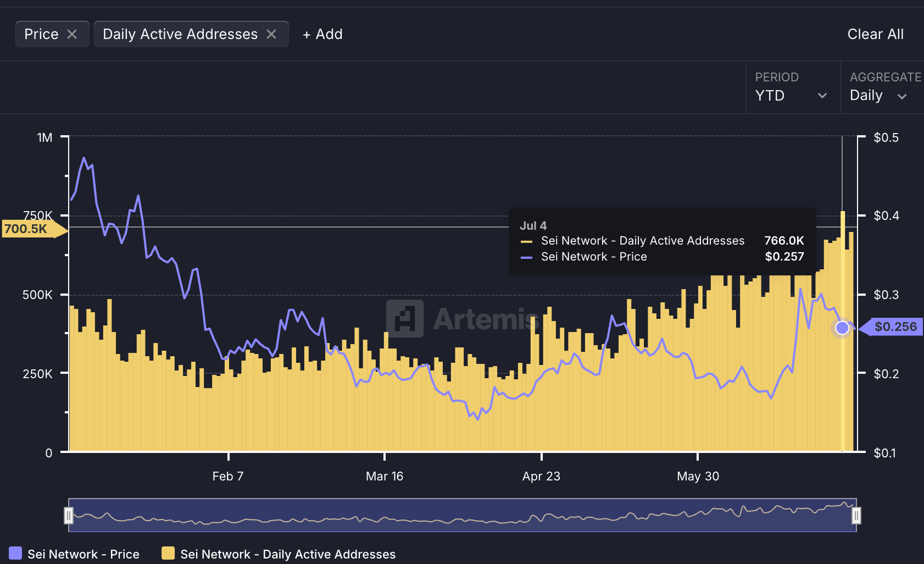Click the 700.5K marker on left axis
The width and height of the screenshot is (924, 564).
click(26, 229)
